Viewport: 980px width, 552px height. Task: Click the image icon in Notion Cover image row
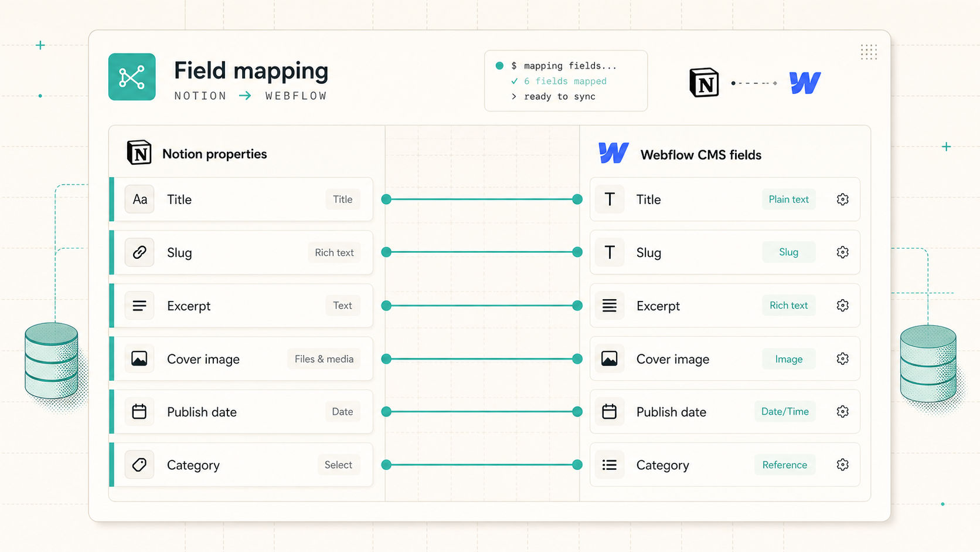pyautogui.click(x=139, y=358)
